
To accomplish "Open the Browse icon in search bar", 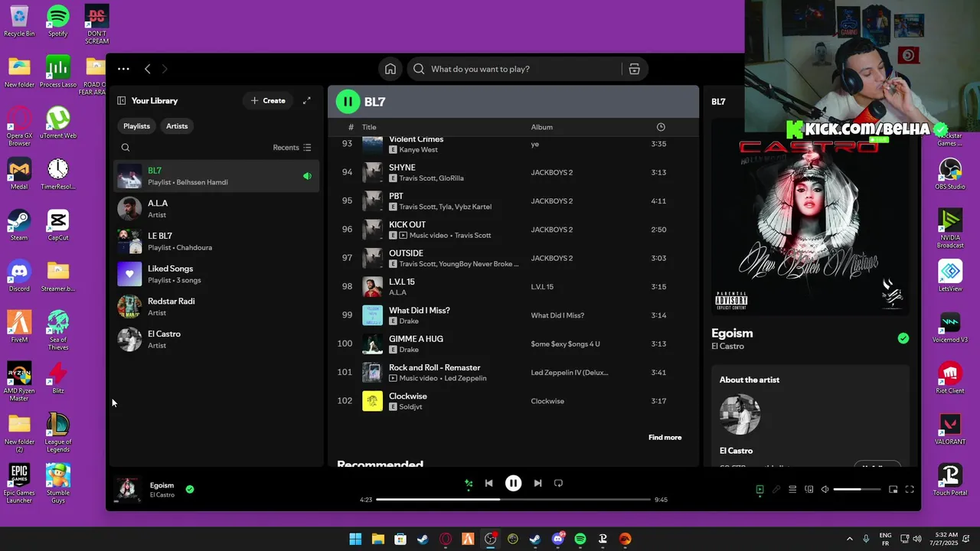I will 634,69.
